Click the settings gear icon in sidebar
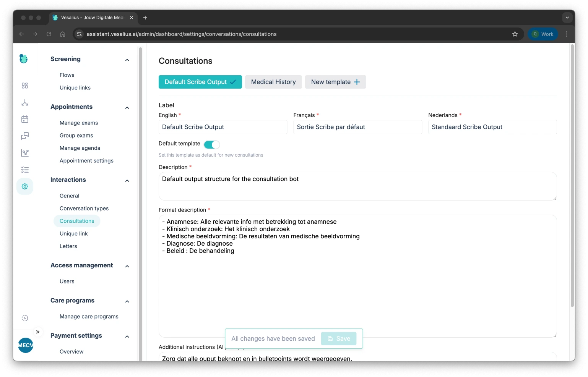Screen dimensions: 588x377 25,186
